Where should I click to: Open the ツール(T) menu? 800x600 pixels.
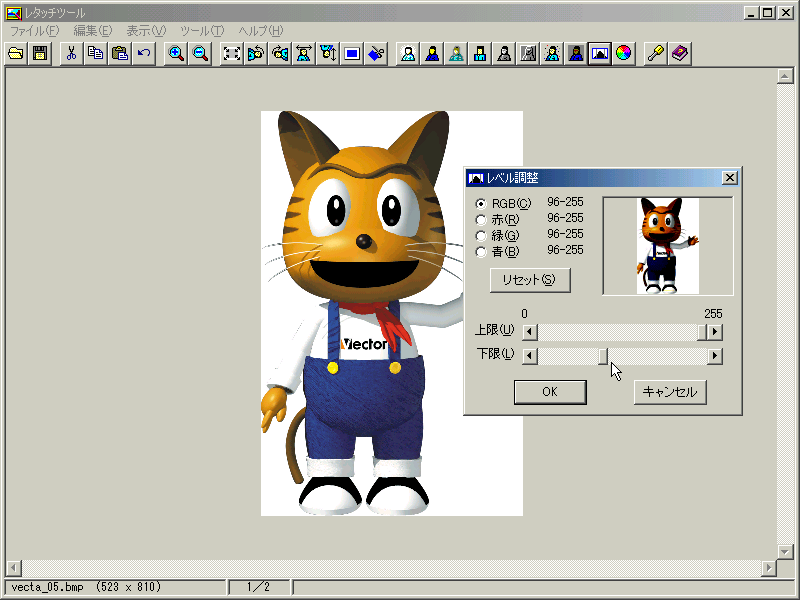coord(202,31)
